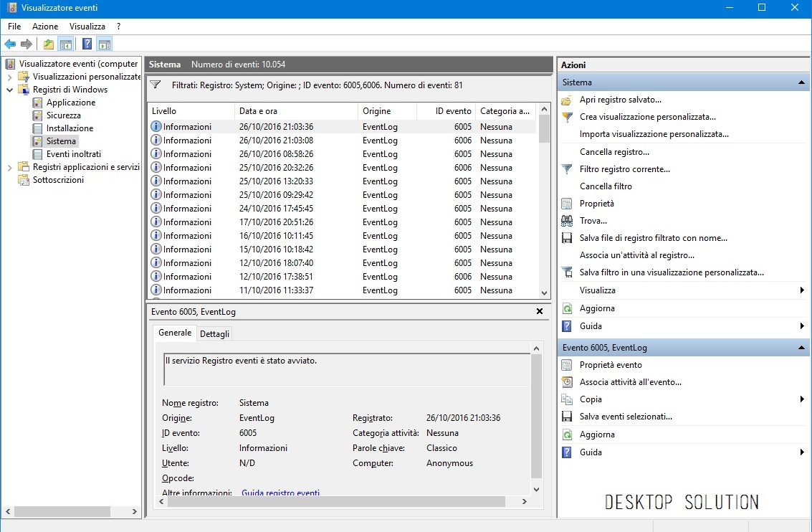
Task: Click the binoculars icon next to Trova
Action: point(567,221)
